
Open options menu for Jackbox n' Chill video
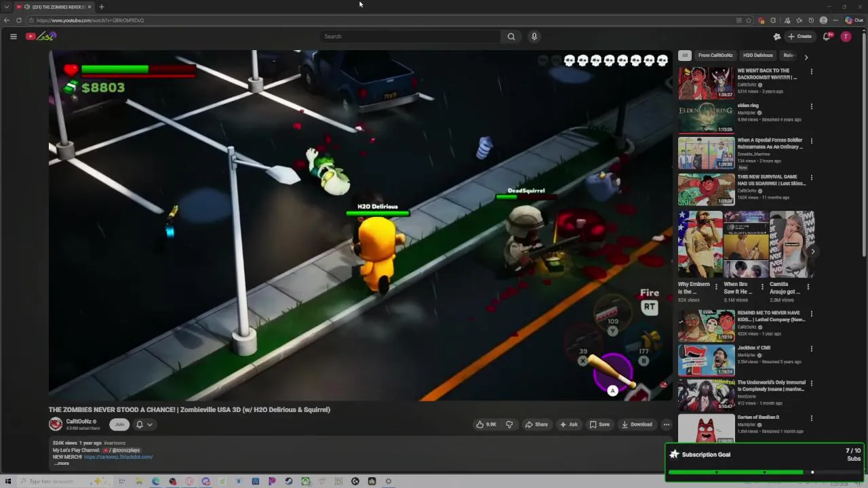click(x=811, y=348)
